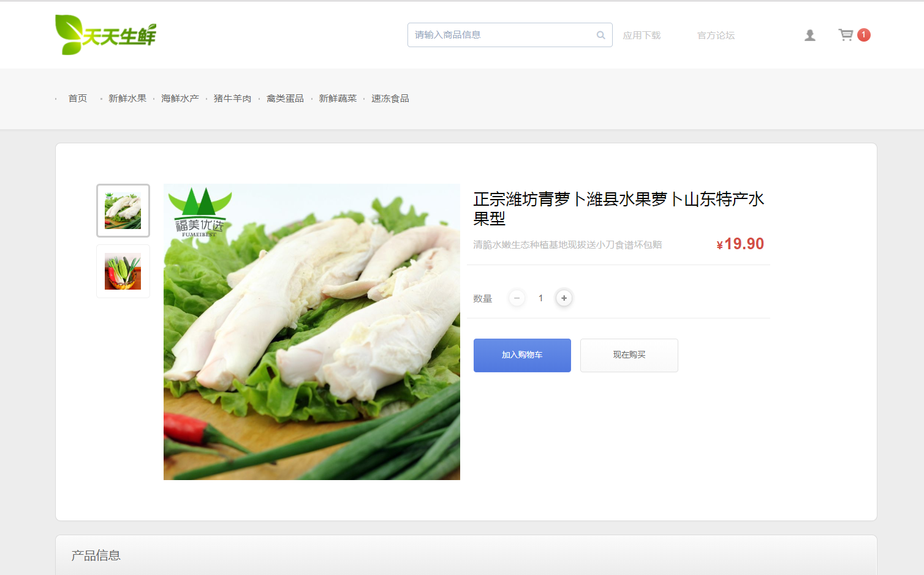The image size is (924, 575).
Task: Click the 产品信息 section header
Action: 96,555
